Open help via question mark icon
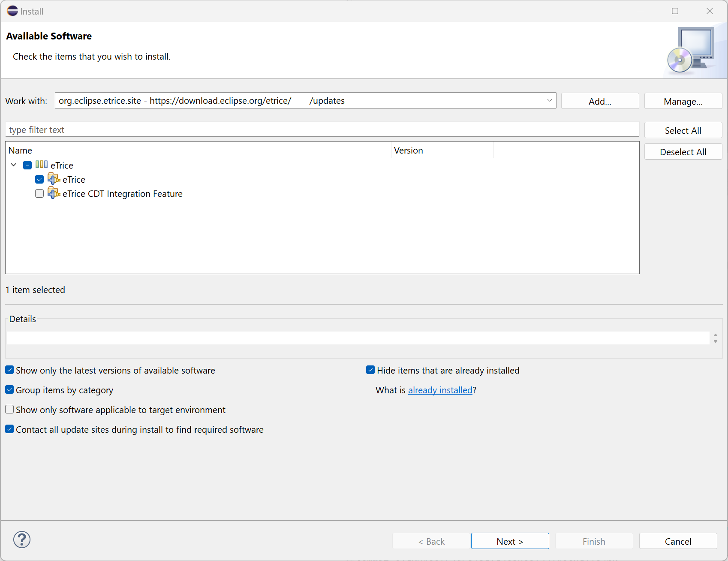This screenshot has width=728, height=561. coord(22,540)
